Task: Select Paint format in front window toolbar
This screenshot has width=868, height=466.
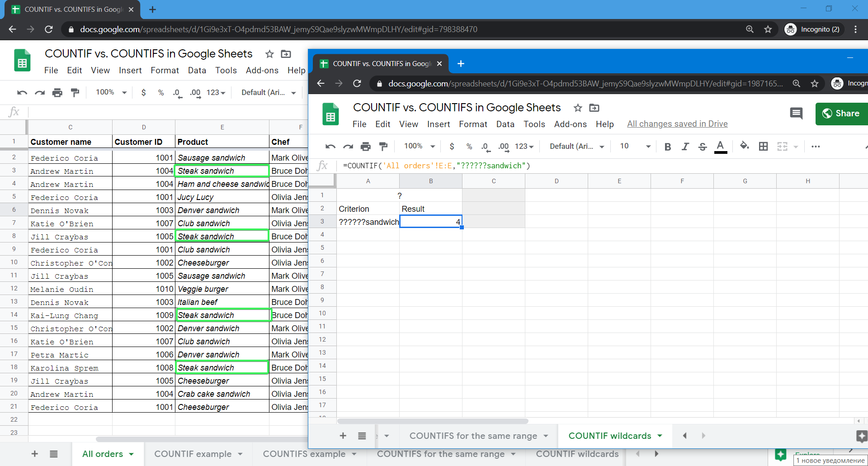Action: click(383, 146)
